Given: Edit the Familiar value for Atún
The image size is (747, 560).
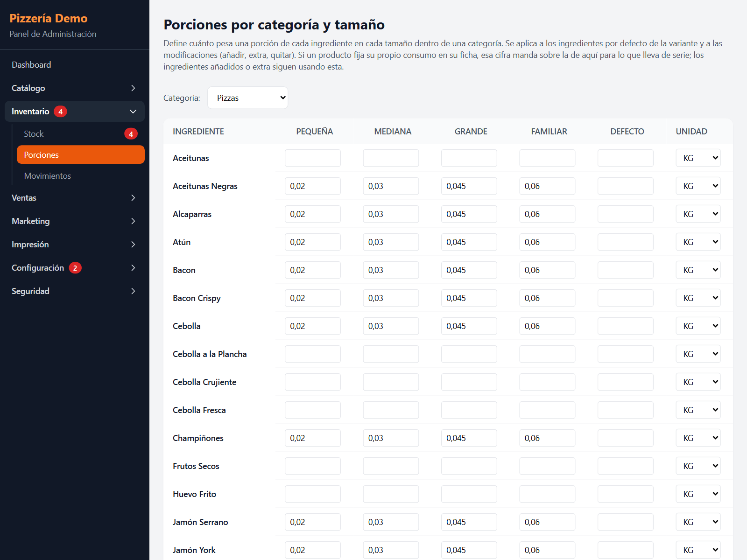Looking at the screenshot, I should pyautogui.click(x=547, y=242).
